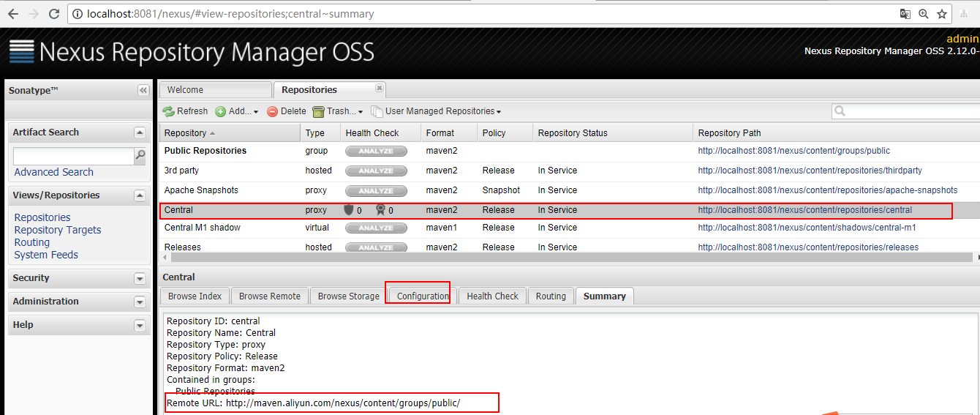Click the repository filter search field

(912, 111)
